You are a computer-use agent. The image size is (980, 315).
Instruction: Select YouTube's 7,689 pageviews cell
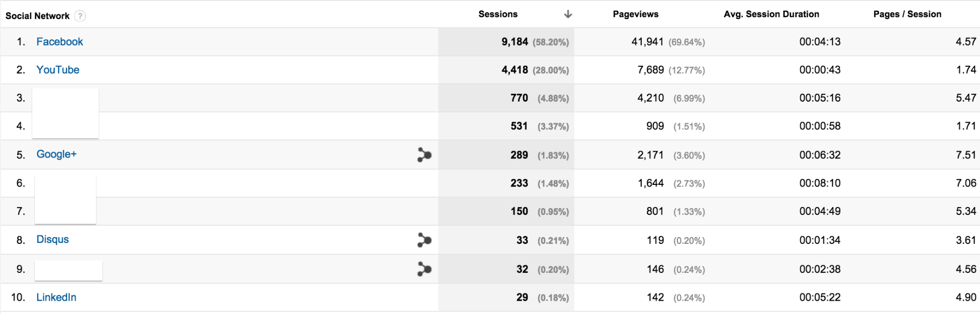651,70
